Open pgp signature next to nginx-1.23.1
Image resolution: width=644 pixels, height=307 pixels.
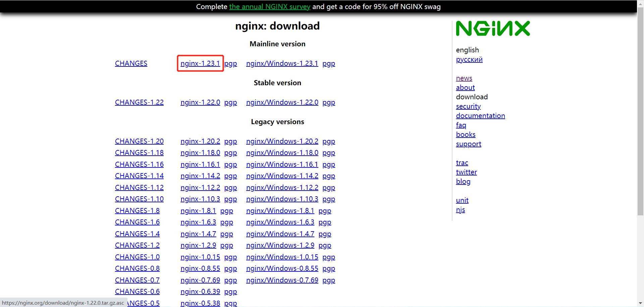(231, 63)
